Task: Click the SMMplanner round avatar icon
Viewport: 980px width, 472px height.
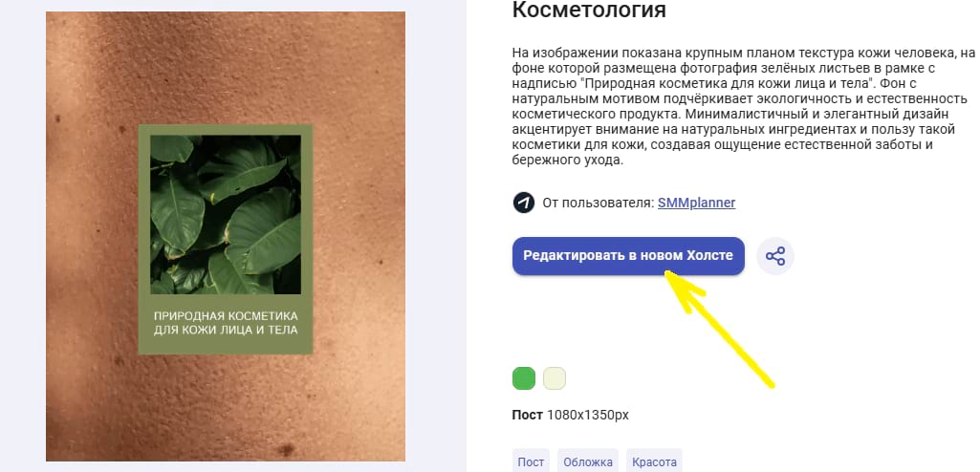Action: coord(524,203)
